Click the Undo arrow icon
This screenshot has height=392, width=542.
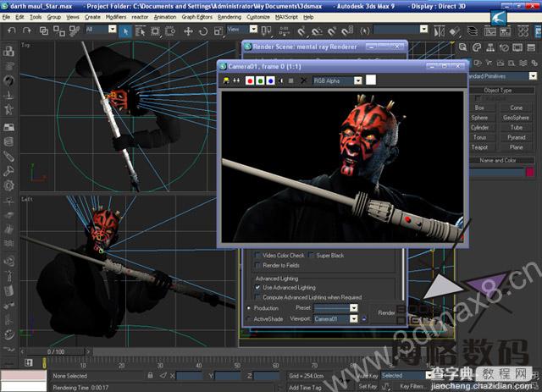click(x=11, y=30)
